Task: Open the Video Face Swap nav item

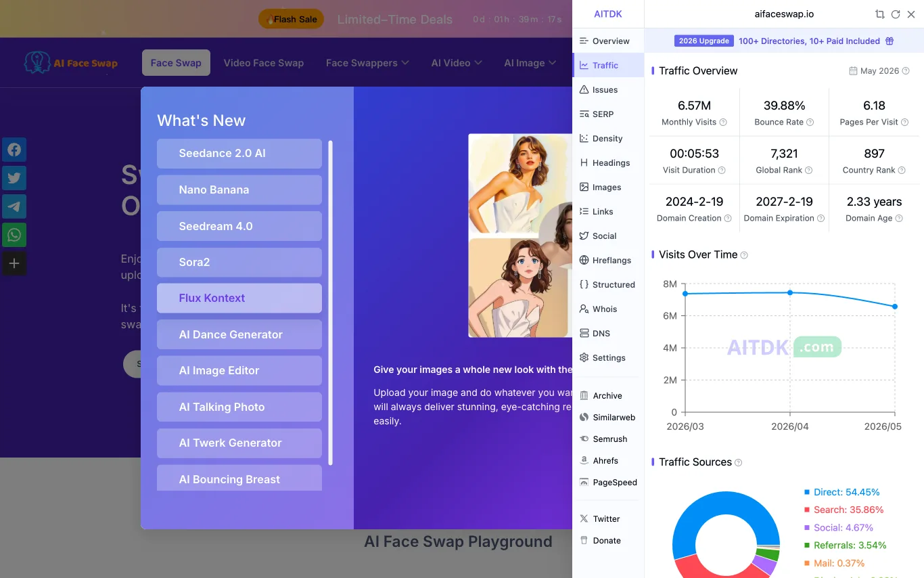Action: click(x=264, y=63)
